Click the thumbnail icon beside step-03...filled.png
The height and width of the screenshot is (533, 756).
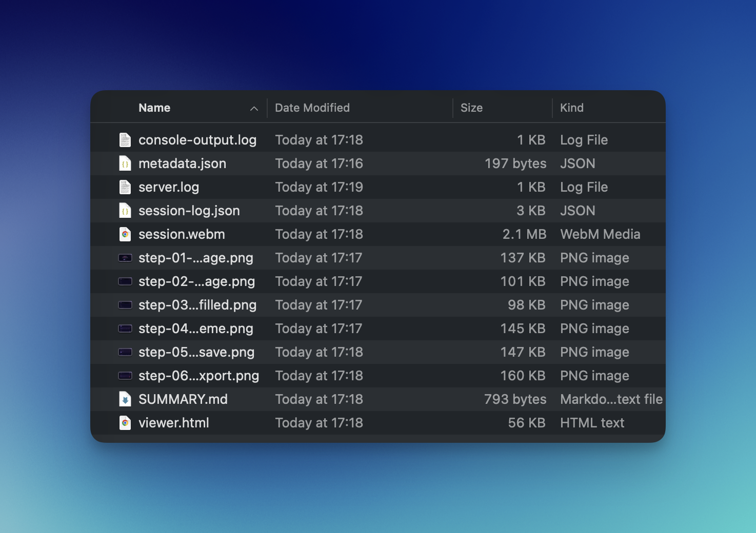tap(125, 304)
